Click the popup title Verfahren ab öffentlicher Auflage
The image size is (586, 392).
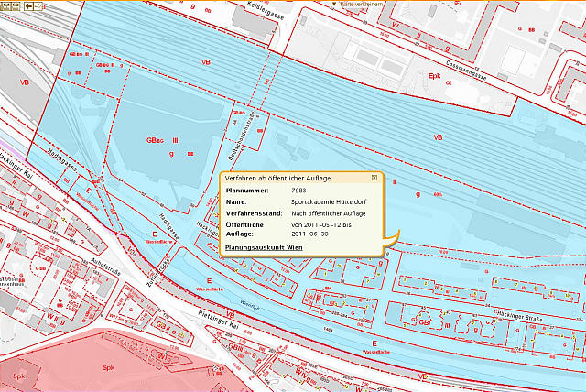[x=277, y=178]
